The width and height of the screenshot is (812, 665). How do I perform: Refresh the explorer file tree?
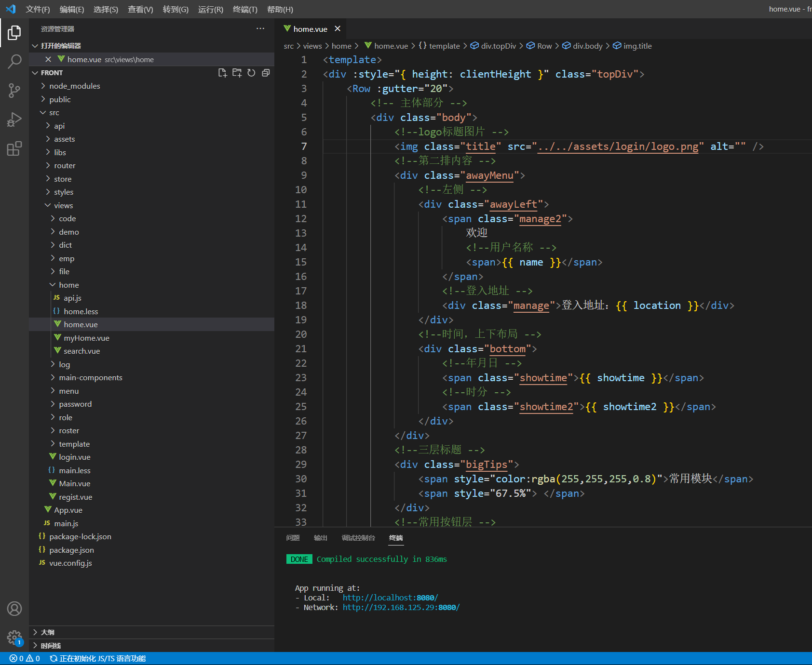tap(251, 73)
